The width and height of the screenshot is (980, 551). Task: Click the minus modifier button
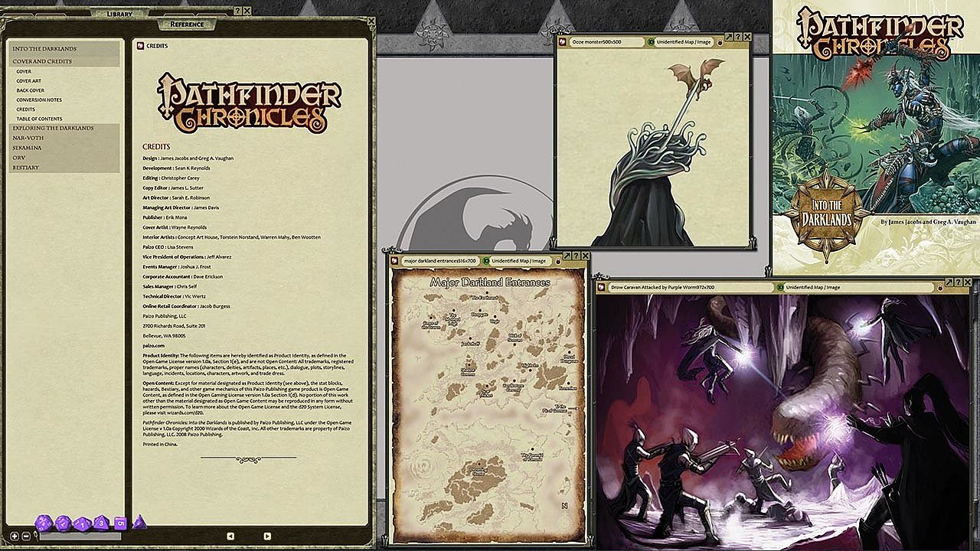(x=25, y=536)
